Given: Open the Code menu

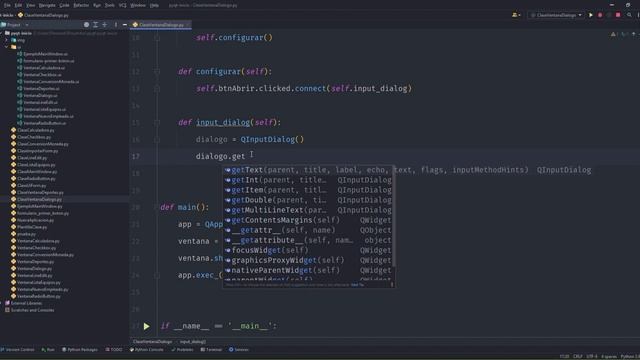Looking at the screenshot, I should point(64,5).
